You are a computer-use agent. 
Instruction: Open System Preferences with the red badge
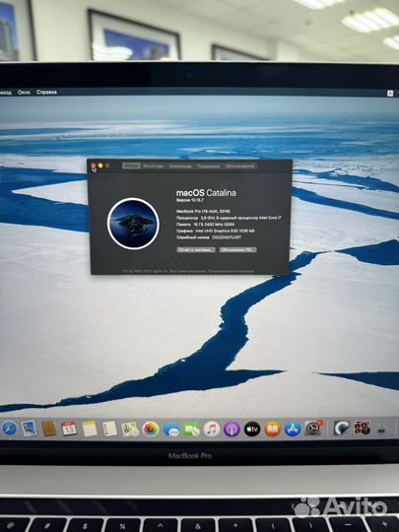point(313,429)
